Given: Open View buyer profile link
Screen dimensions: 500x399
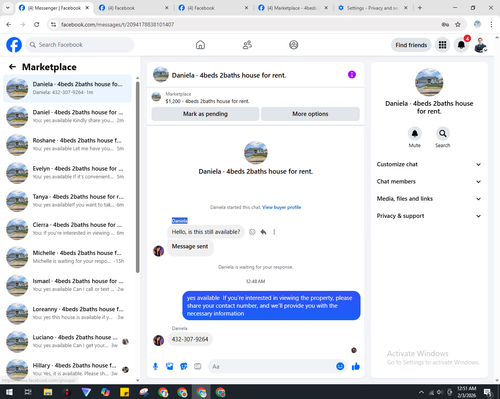Looking at the screenshot, I should point(282,207).
